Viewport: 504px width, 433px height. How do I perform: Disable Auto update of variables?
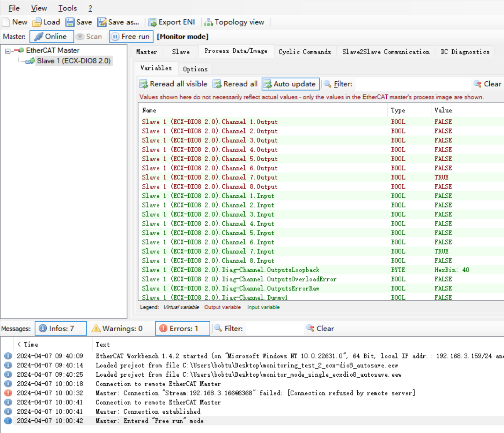click(x=290, y=84)
